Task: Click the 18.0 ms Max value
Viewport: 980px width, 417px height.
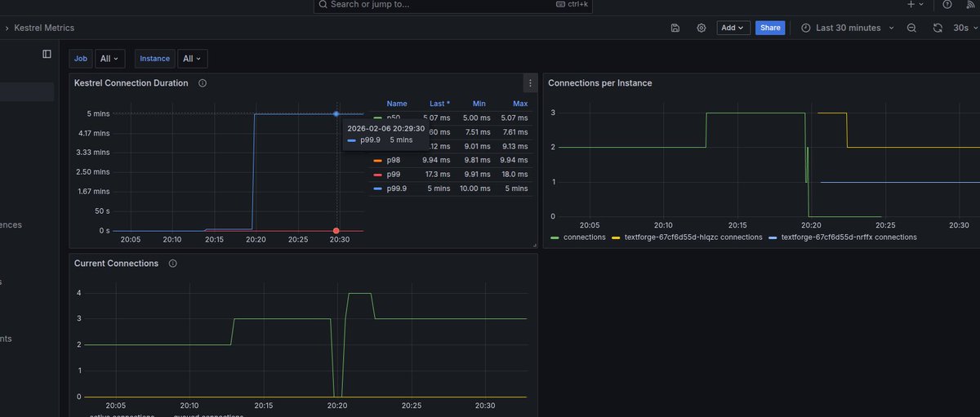Action: tap(514, 175)
